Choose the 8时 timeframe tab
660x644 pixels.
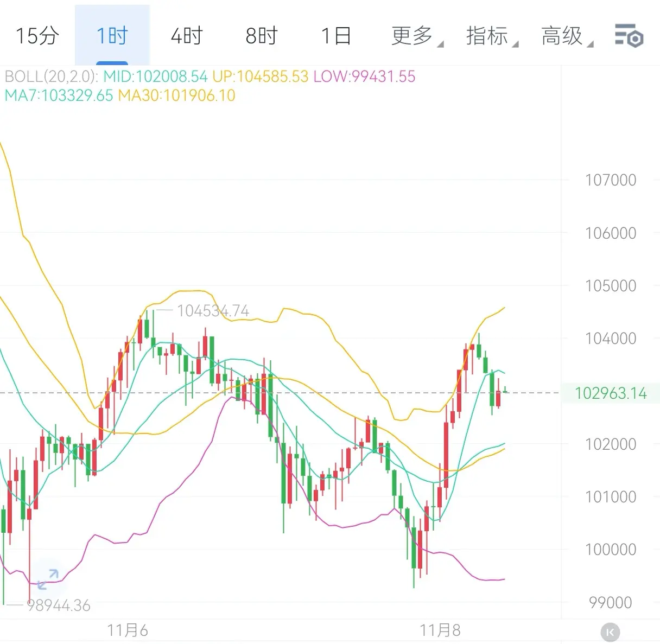pos(261,36)
